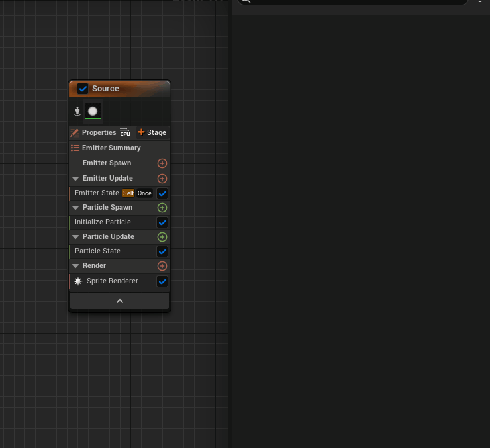Collapse the emitter node with bottom chevron
This screenshot has width=490, height=448.
[x=119, y=301]
